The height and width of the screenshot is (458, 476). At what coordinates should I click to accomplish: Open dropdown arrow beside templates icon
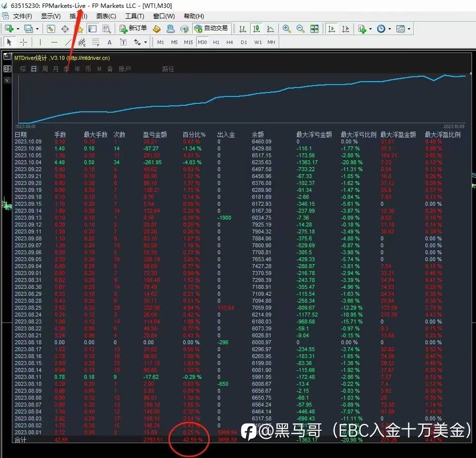click(409, 29)
